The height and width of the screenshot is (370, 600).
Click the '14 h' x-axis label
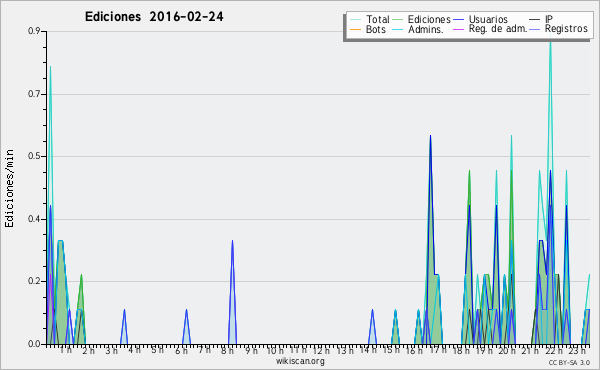click(368, 350)
